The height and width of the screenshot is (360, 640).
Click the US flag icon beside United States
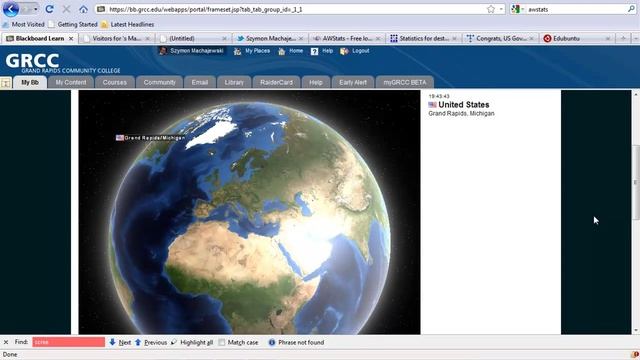click(432, 105)
